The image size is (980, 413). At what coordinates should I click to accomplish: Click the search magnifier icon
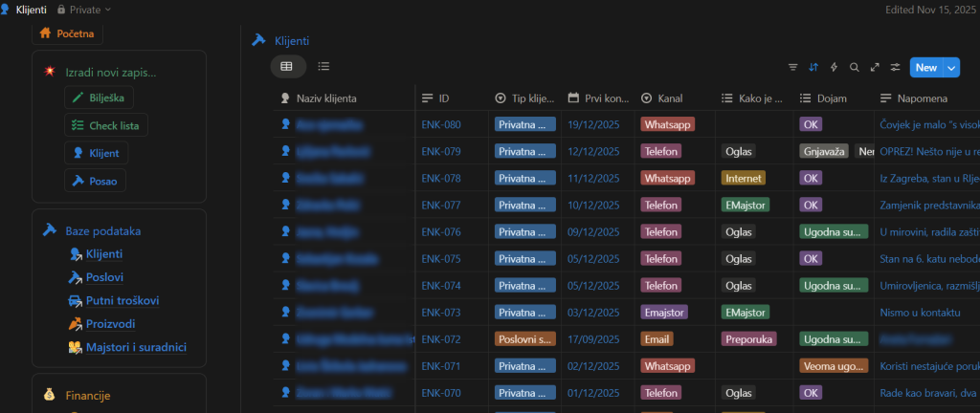(x=855, y=67)
